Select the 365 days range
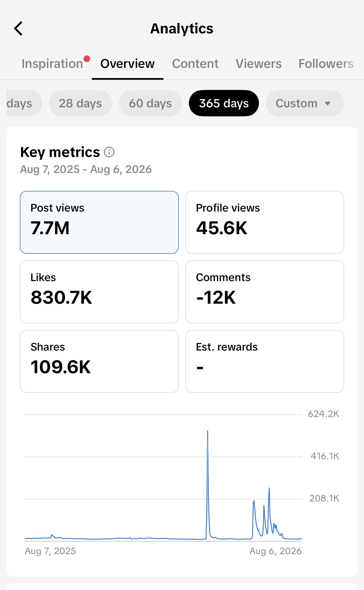Viewport: 364px width, 590px height. click(224, 103)
